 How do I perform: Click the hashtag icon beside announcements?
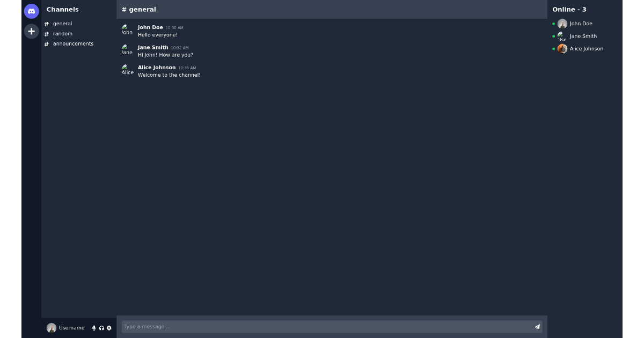46,43
